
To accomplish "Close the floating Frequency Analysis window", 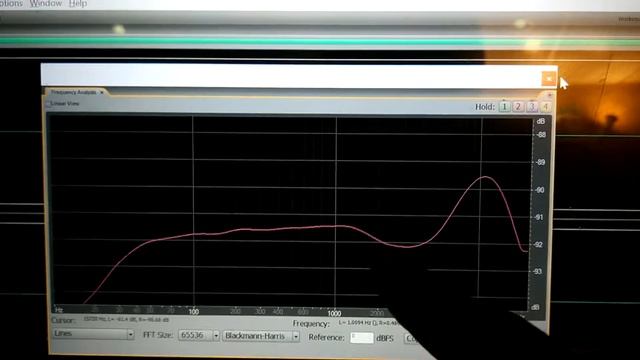I will pyautogui.click(x=549, y=78).
